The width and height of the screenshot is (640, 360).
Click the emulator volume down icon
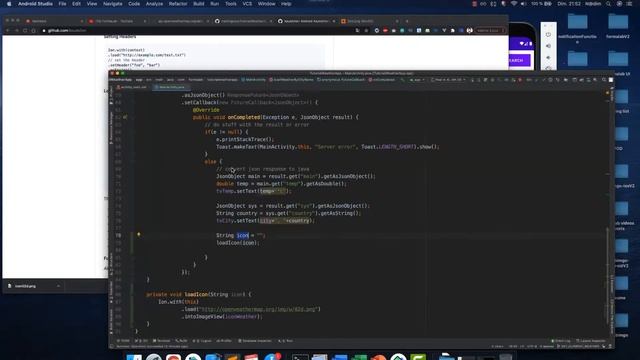click(x=548, y=57)
